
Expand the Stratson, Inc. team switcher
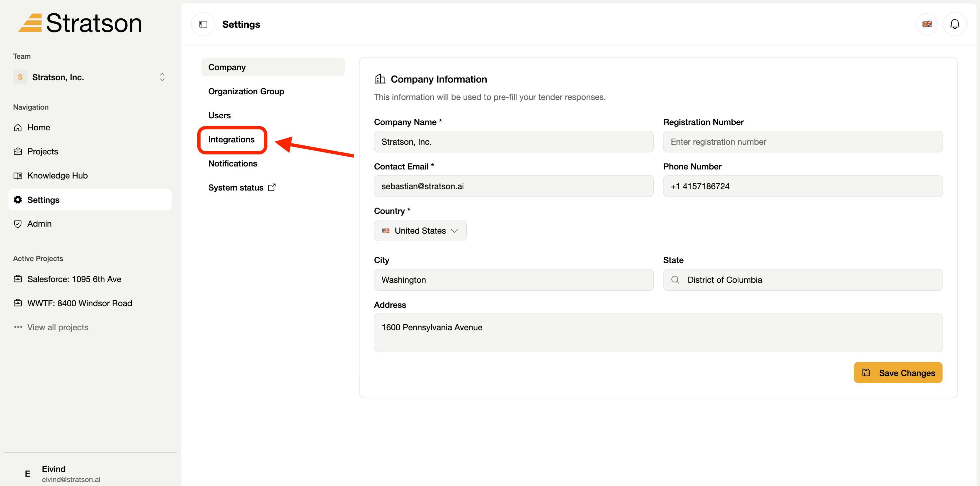90,77
